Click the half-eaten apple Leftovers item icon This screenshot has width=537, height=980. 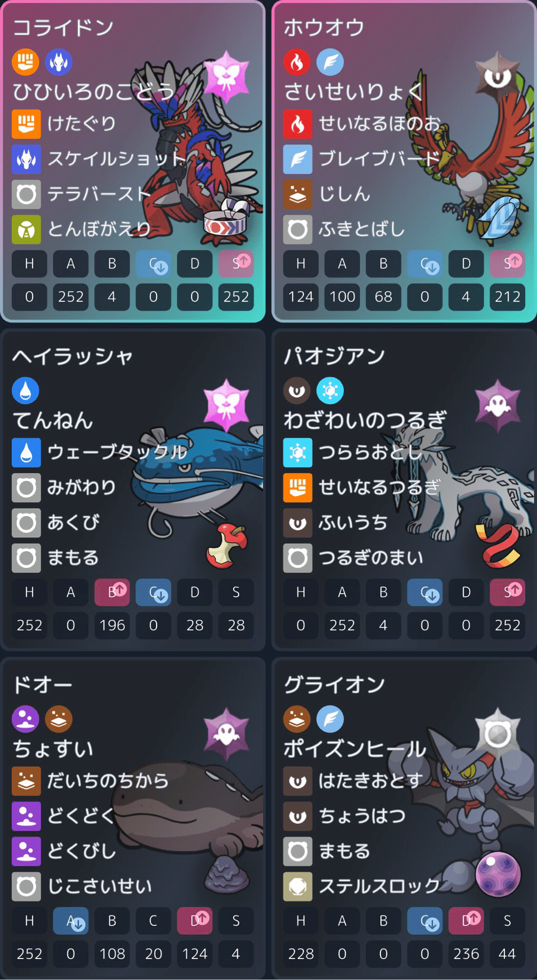[227, 547]
